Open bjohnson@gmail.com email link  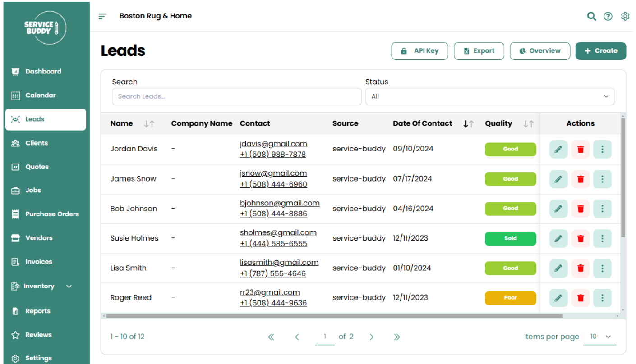click(280, 203)
